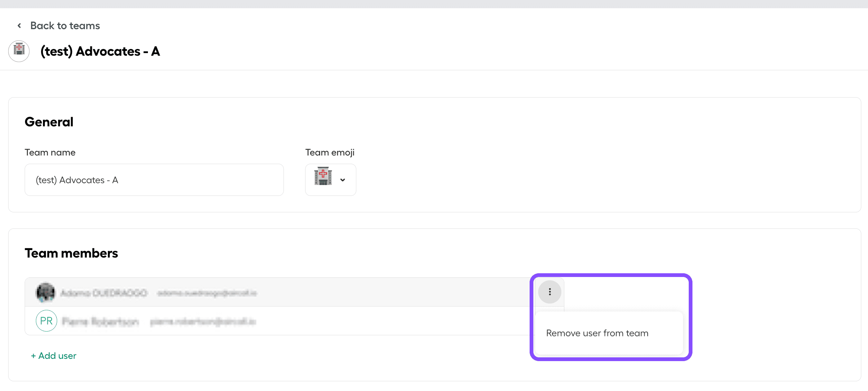This screenshot has width=868, height=391.
Task: Click the hospital emoji avatar beside the team title
Action: (x=19, y=51)
